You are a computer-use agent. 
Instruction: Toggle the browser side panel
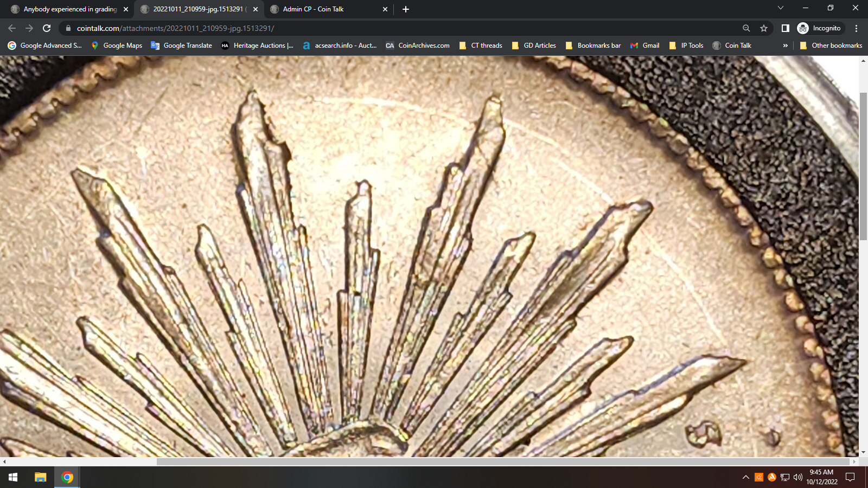coord(785,28)
